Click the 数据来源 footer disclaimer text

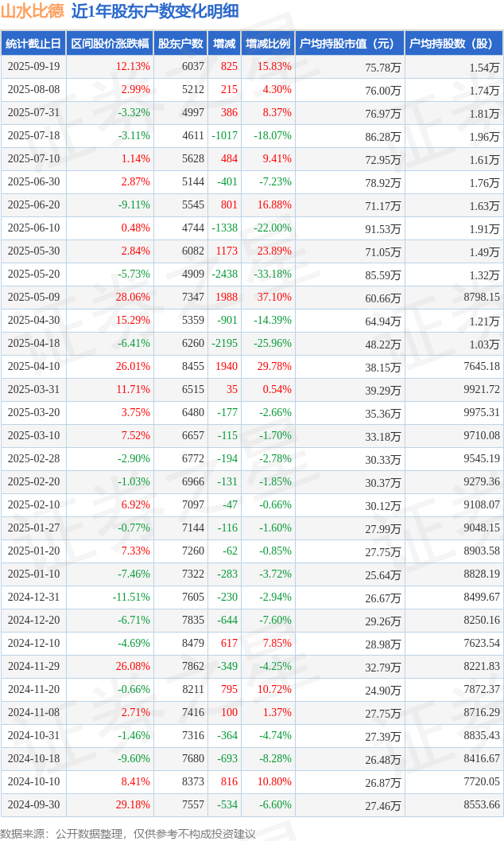(128, 833)
